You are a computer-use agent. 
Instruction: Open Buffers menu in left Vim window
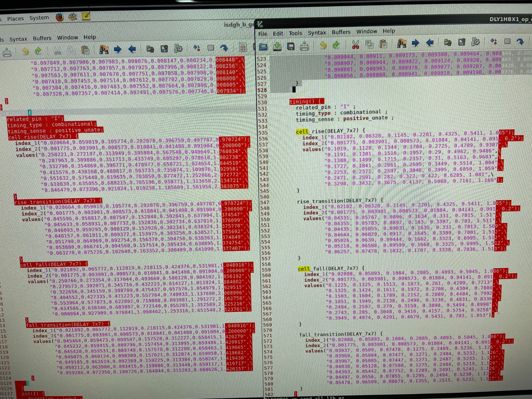[42, 39]
